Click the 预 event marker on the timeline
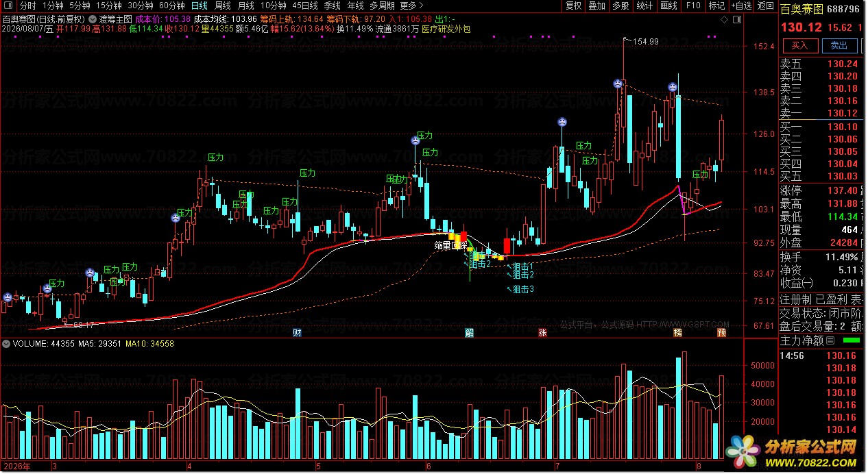Image resolution: width=868 pixels, height=474 pixels. pos(722,333)
